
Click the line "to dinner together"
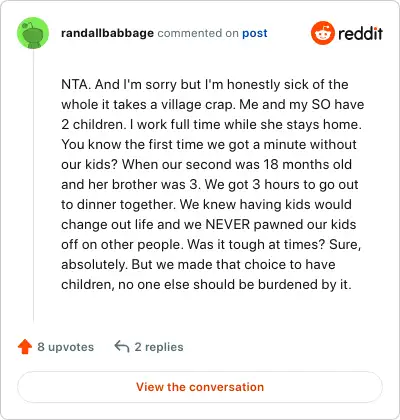206,205
